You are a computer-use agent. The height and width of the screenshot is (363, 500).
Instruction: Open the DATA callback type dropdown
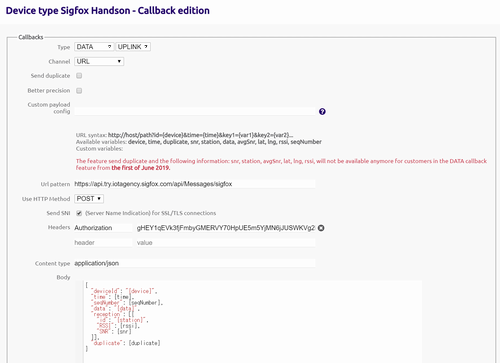[94, 47]
